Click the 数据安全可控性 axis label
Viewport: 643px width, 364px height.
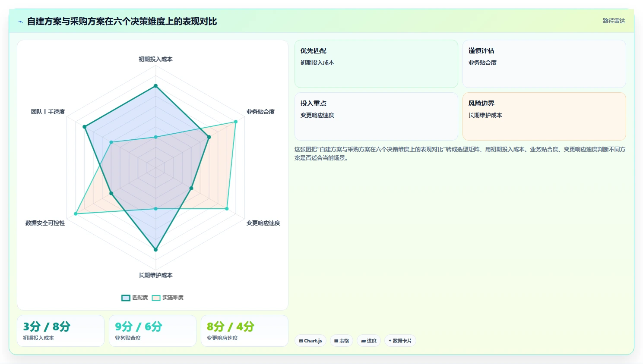pos(45,223)
